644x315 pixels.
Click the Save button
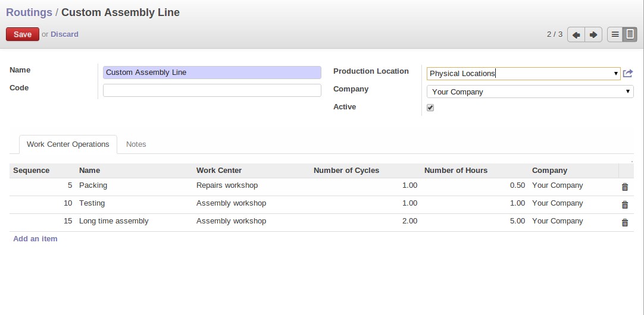(x=23, y=34)
